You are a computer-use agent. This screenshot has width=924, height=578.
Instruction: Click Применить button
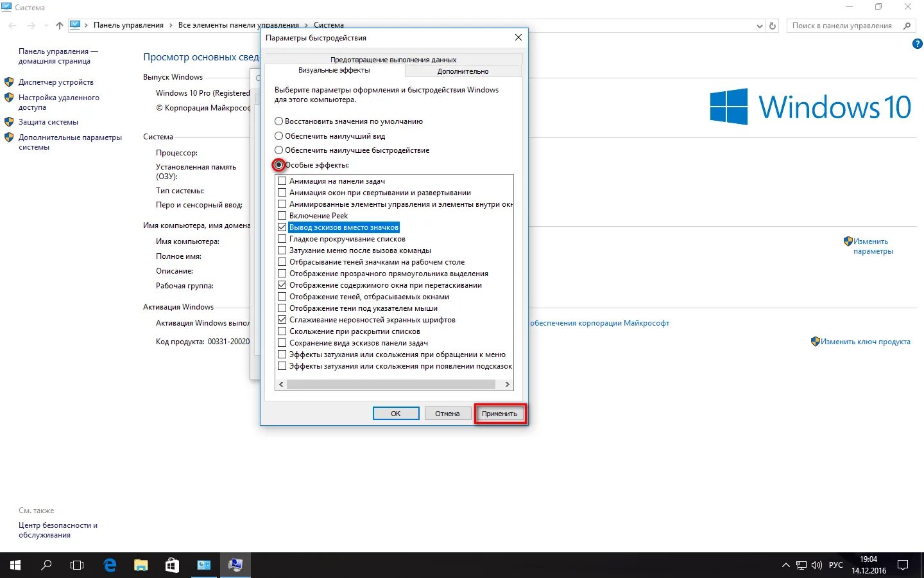pyautogui.click(x=499, y=414)
